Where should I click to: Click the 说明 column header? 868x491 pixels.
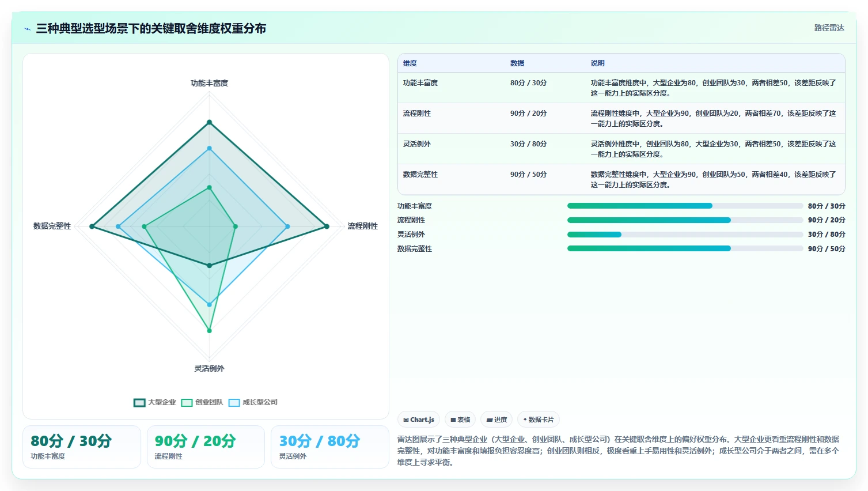click(x=598, y=63)
